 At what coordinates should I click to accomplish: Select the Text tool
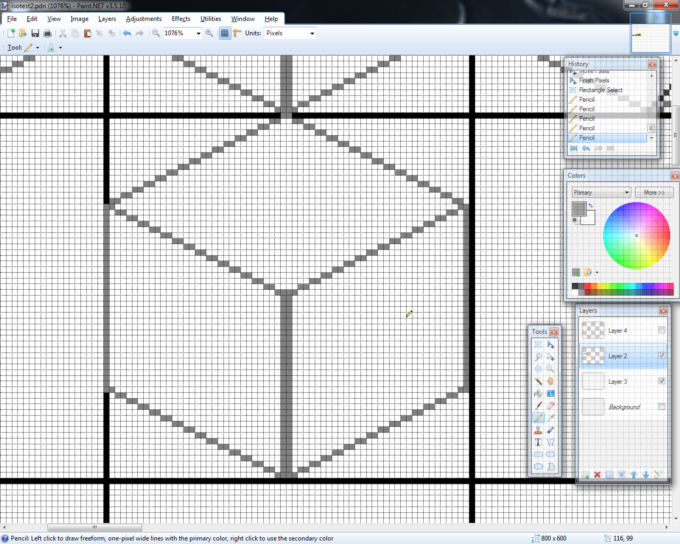tap(538, 442)
